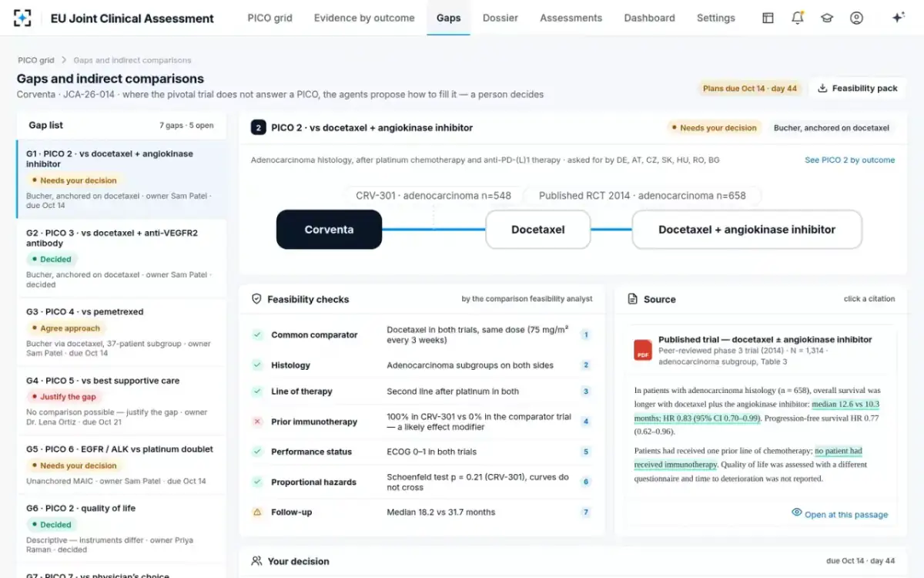The height and width of the screenshot is (578, 924).
Task: Click the document icon beside the Source heading
Action: 633,299
